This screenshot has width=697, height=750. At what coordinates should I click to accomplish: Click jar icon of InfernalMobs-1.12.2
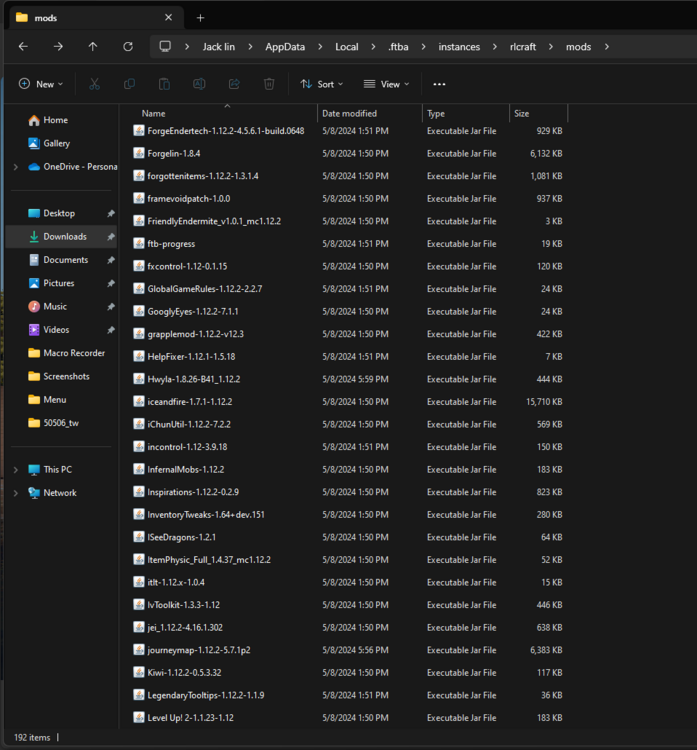pyautogui.click(x=139, y=469)
